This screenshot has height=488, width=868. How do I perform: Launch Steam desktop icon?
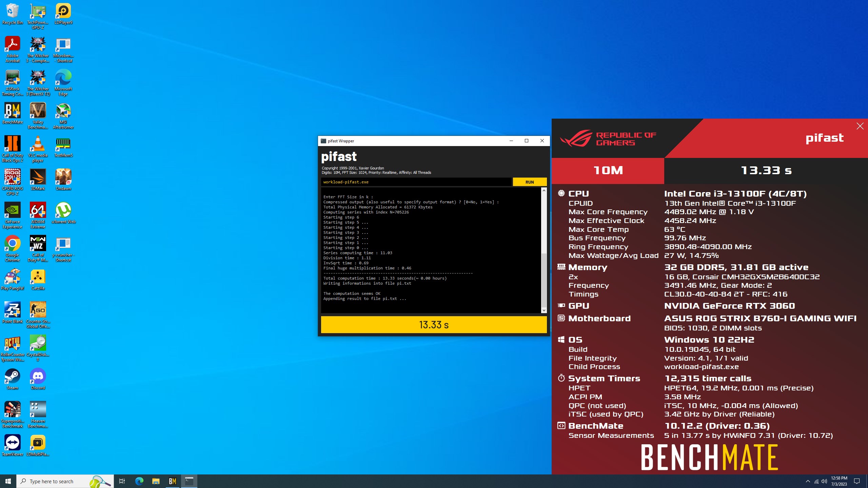13,380
